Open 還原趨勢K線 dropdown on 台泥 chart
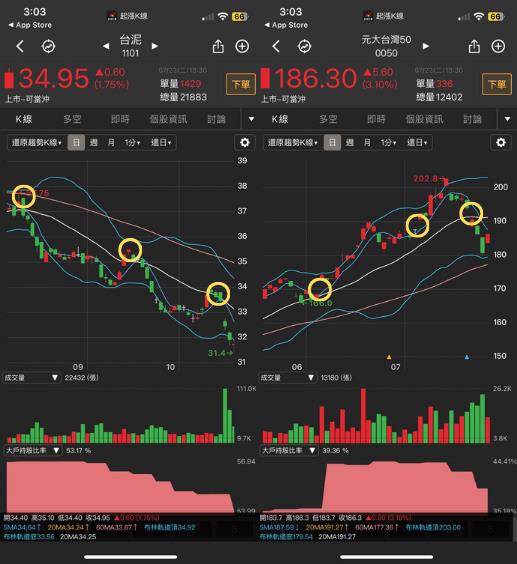The height and width of the screenshot is (564, 517). [37, 142]
